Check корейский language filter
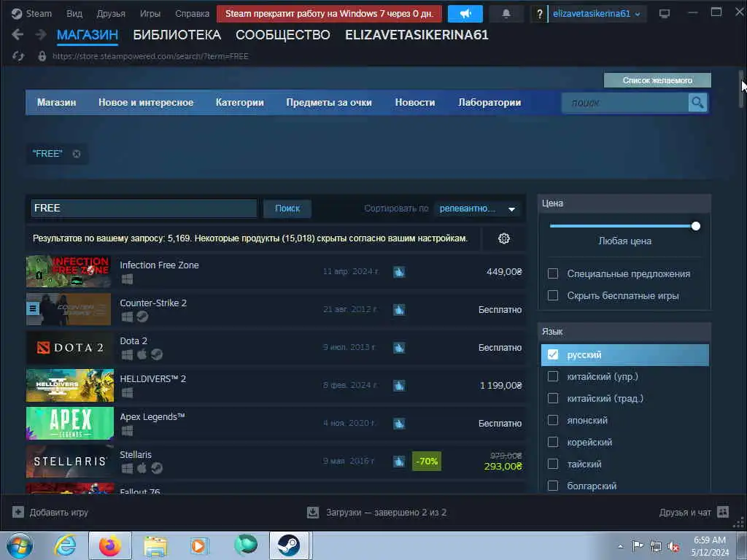 pyautogui.click(x=553, y=443)
